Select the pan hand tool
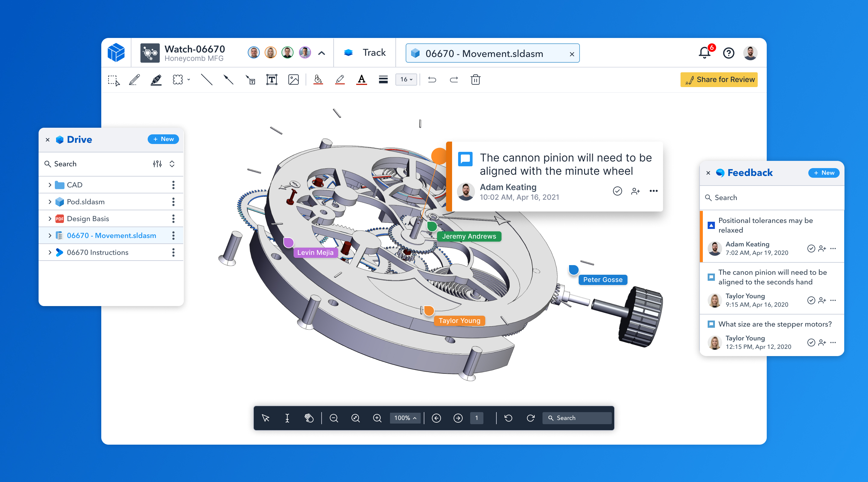Image resolution: width=868 pixels, height=482 pixels. pyautogui.click(x=309, y=418)
